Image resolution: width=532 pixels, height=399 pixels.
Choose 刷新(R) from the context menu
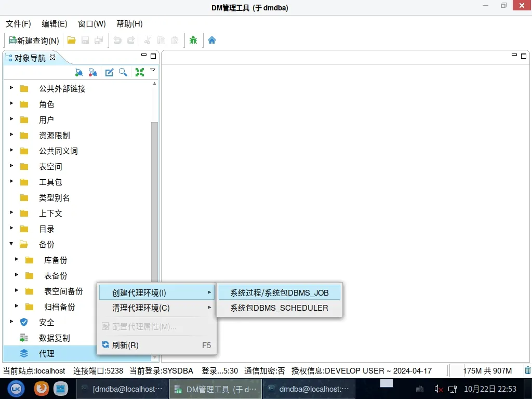[x=125, y=345]
